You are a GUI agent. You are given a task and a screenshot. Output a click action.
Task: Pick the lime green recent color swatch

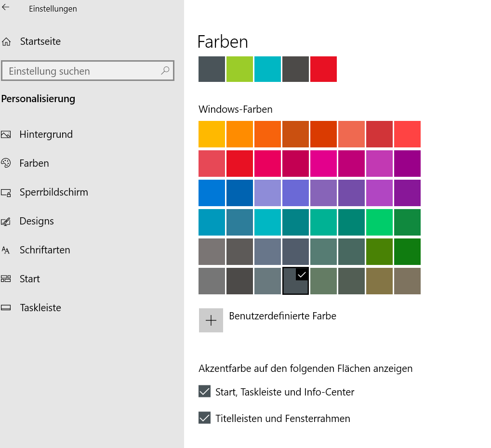coord(239,69)
